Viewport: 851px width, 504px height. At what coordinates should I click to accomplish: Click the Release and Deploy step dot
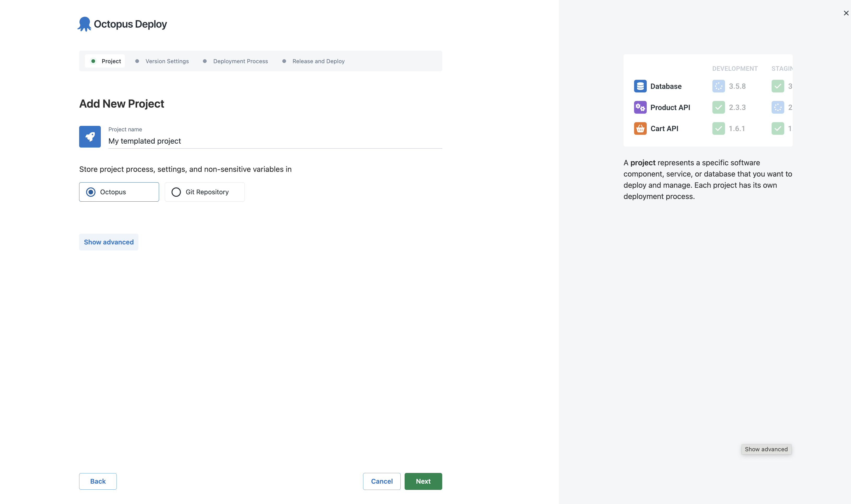[284, 61]
